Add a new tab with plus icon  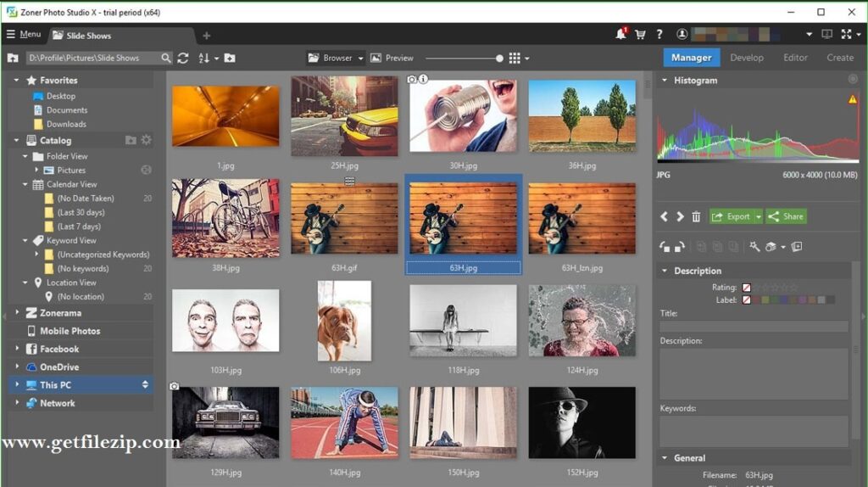[x=207, y=36]
